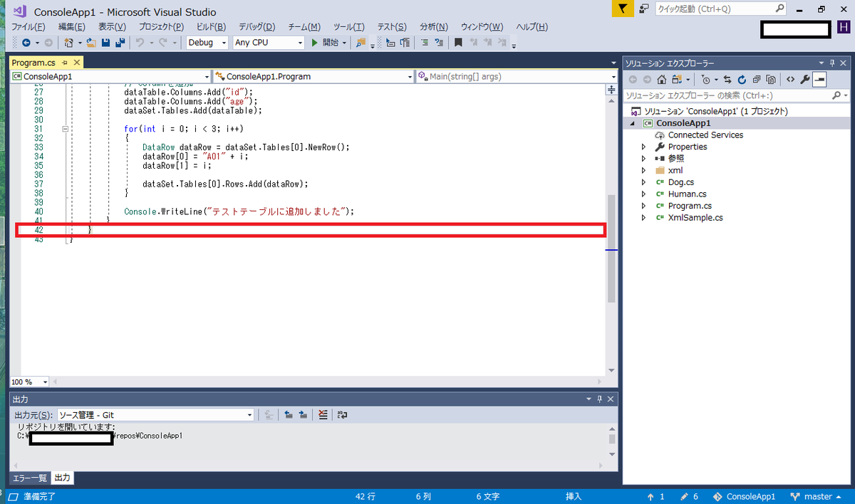Clear all output with the clear icon
This screenshot has width=855, height=504.
click(x=323, y=414)
